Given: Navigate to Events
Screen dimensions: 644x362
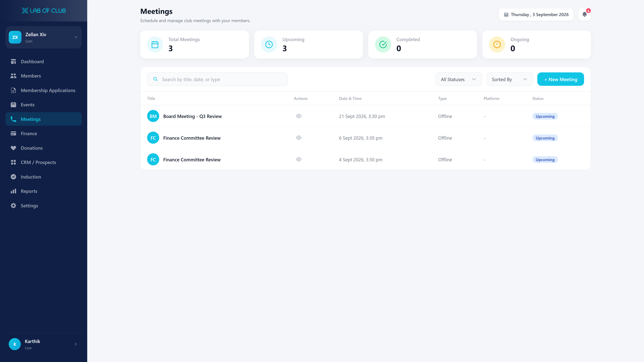Looking at the screenshot, I should coord(43,105).
